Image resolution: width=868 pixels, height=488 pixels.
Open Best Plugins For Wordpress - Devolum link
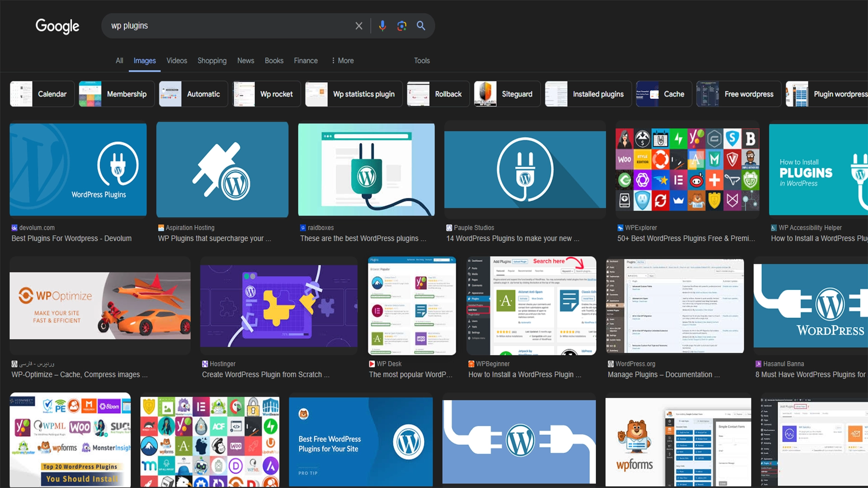pos(71,239)
